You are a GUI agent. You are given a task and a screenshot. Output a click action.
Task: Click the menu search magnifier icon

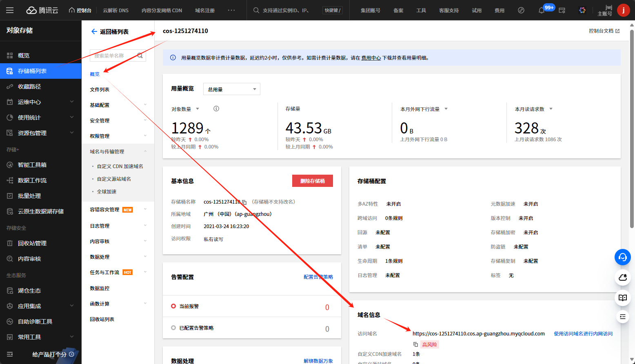click(140, 55)
